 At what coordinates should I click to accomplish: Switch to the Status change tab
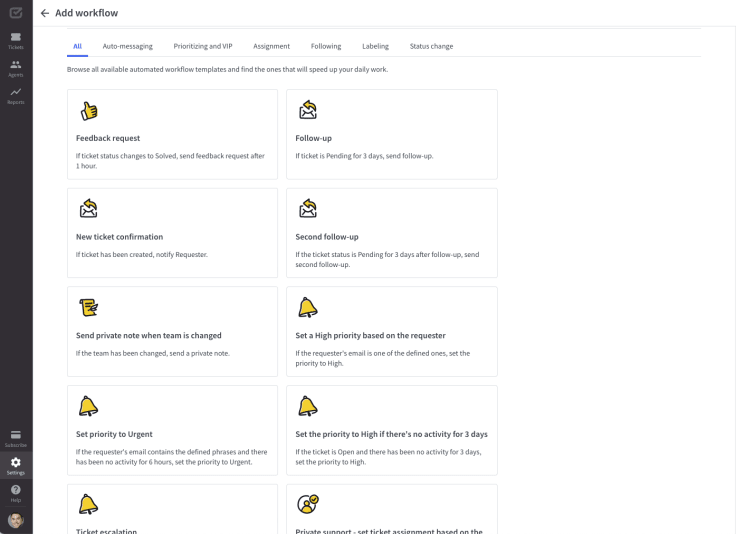pyautogui.click(x=431, y=46)
